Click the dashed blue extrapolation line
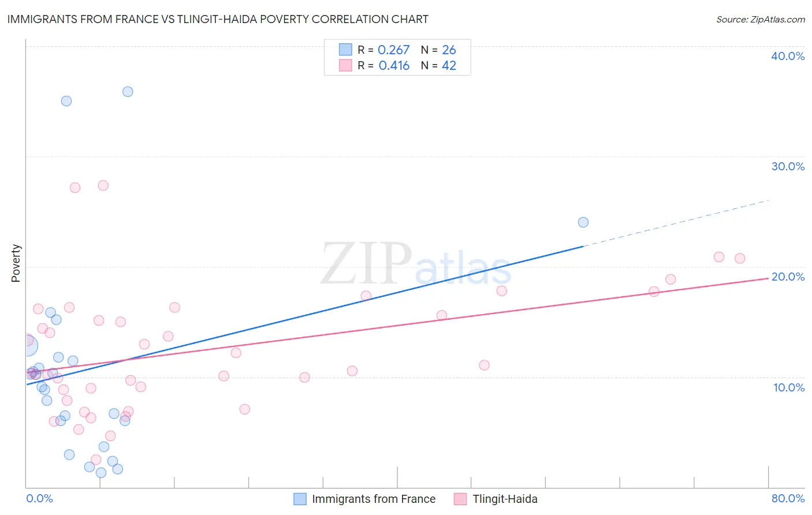The width and height of the screenshot is (812, 515). tap(676, 223)
